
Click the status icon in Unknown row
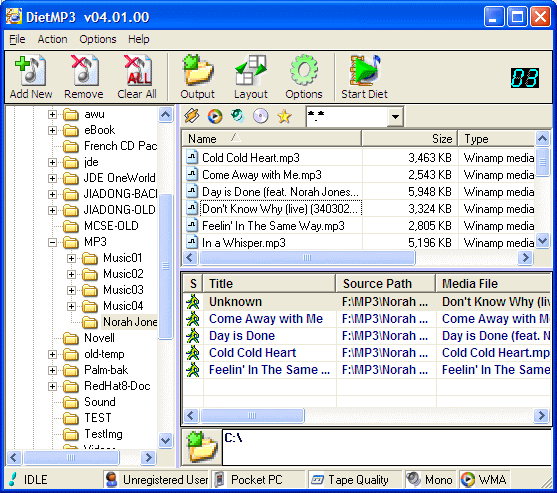pos(193,302)
